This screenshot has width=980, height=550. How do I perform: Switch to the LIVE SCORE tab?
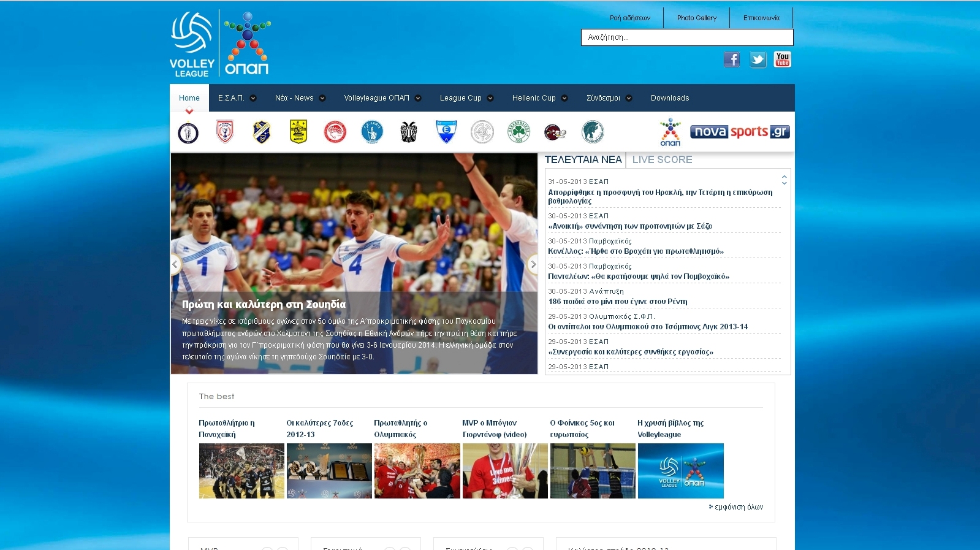pos(662,159)
